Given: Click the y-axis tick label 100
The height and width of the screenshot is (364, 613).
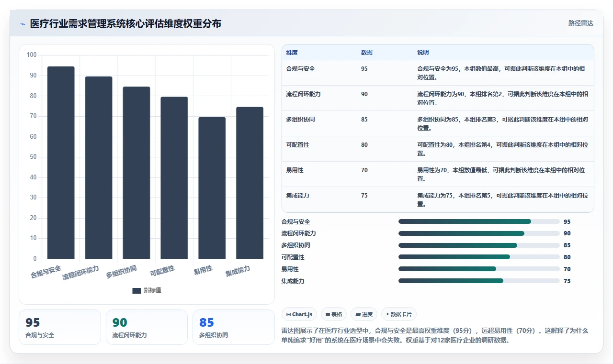Looking at the screenshot, I should click(x=32, y=55).
